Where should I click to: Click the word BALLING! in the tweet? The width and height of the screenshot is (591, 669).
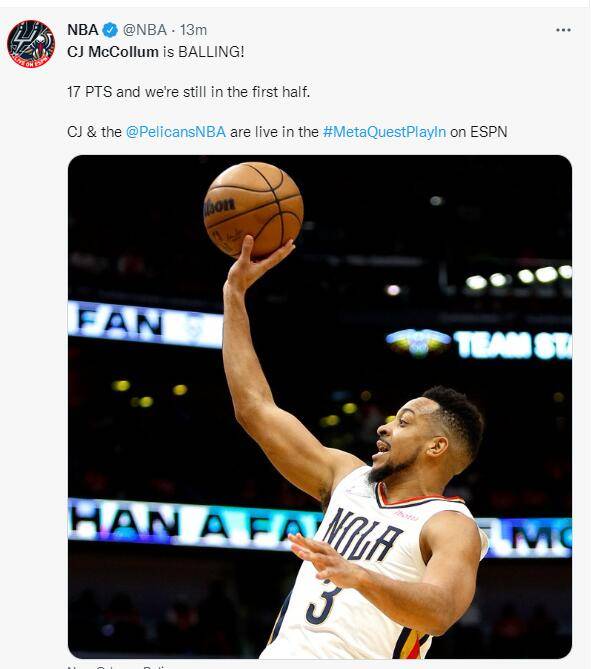coord(211,52)
